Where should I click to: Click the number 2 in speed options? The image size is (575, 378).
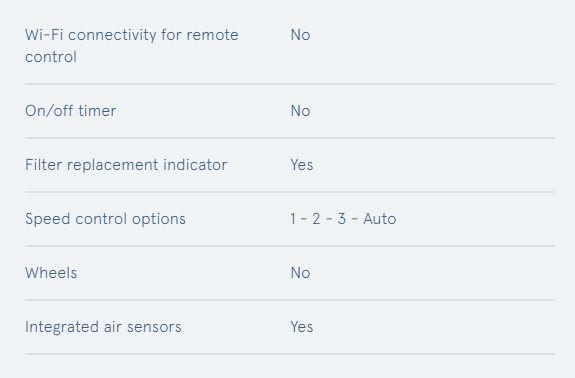click(316, 219)
